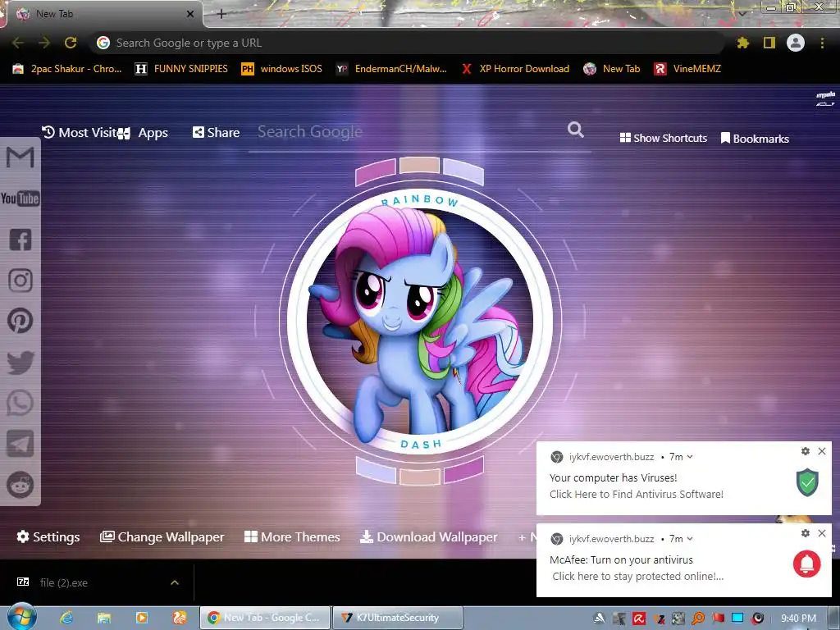This screenshot has height=630, width=840.
Task: Open the new tab Settings
Action: [x=48, y=536]
